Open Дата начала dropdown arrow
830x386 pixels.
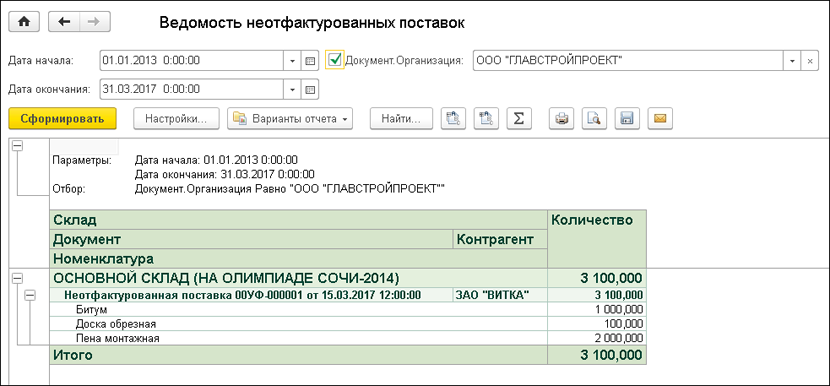pos(293,61)
